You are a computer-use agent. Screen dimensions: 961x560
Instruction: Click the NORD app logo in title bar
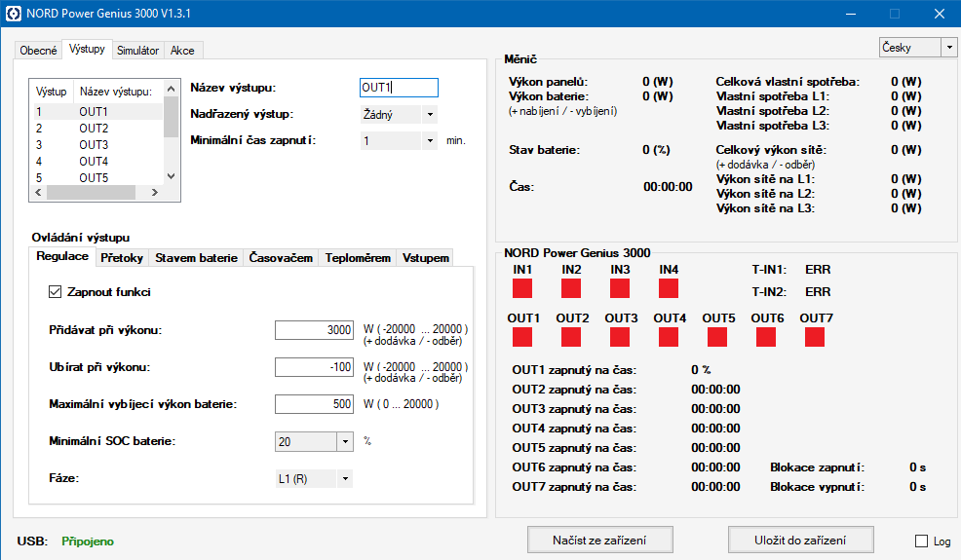click(x=14, y=14)
